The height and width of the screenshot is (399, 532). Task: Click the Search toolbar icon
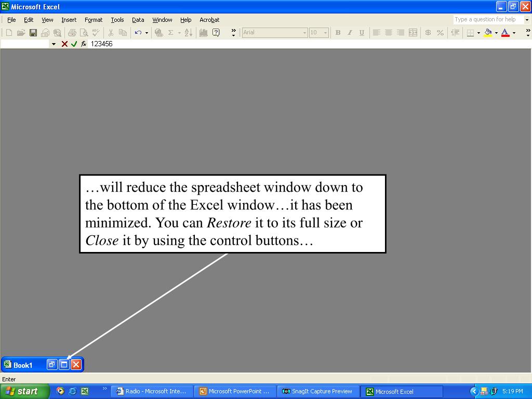pyautogui.click(x=57, y=33)
